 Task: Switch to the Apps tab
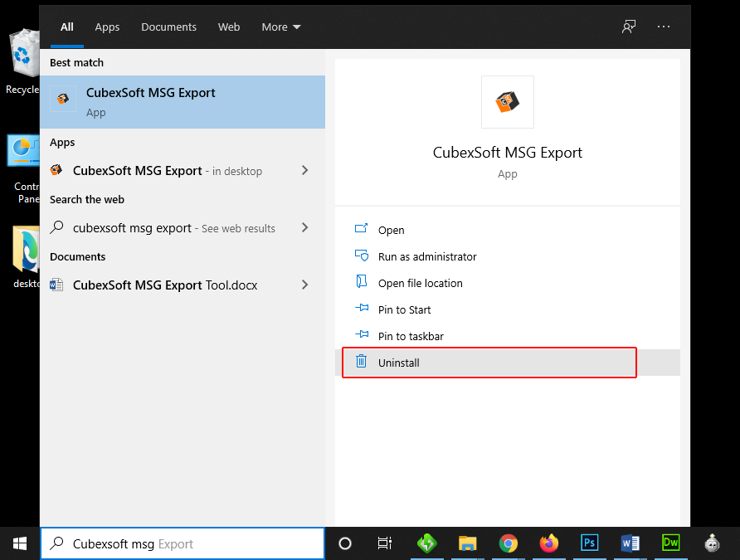[x=107, y=27]
